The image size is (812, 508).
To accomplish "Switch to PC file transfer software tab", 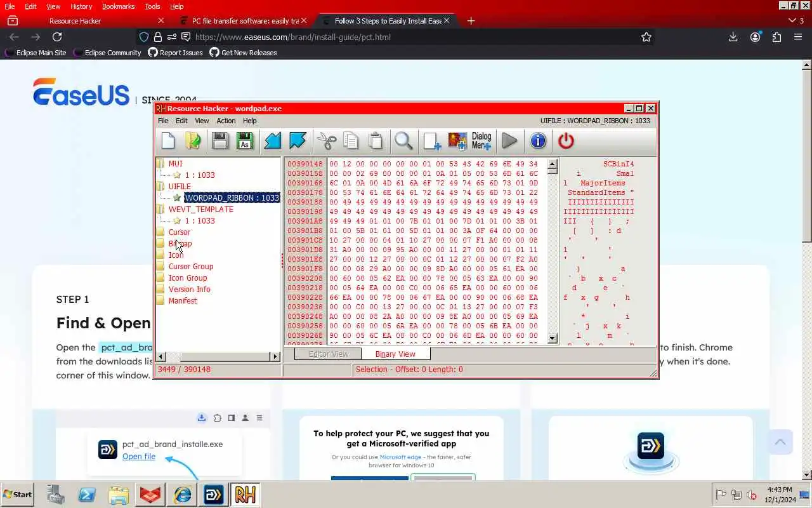I will coord(245,21).
